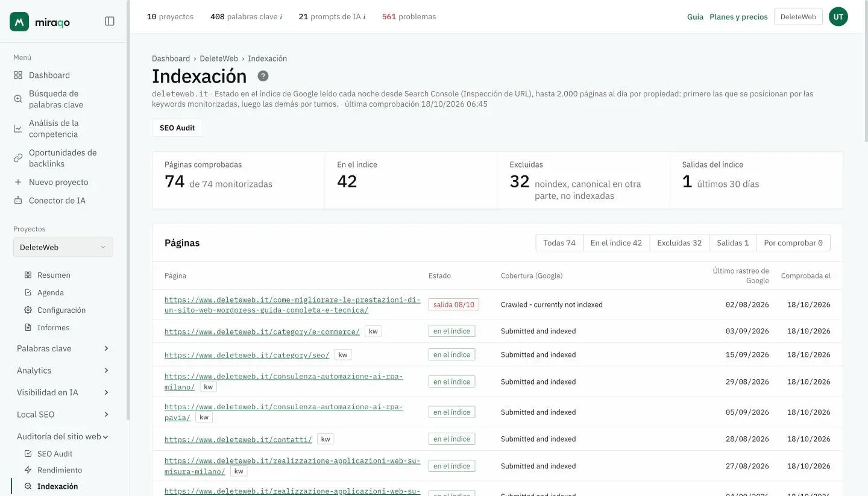The width and height of the screenshot is (868, 496).
Task: Open the DeleteWeb project dropdown in the sidebar
Action: pos(63,247)
